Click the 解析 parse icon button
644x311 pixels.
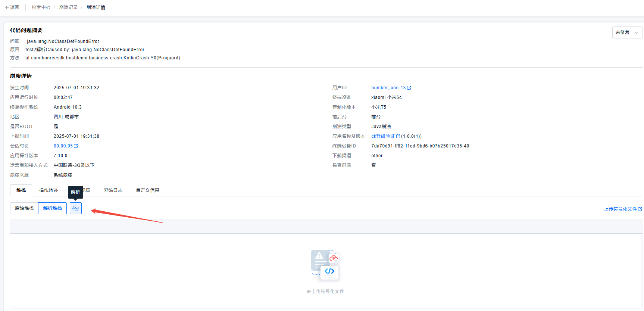click(x=76, y=208)
